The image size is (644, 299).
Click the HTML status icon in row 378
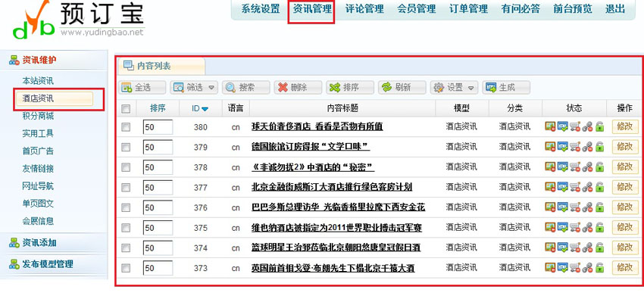point(562,167)
